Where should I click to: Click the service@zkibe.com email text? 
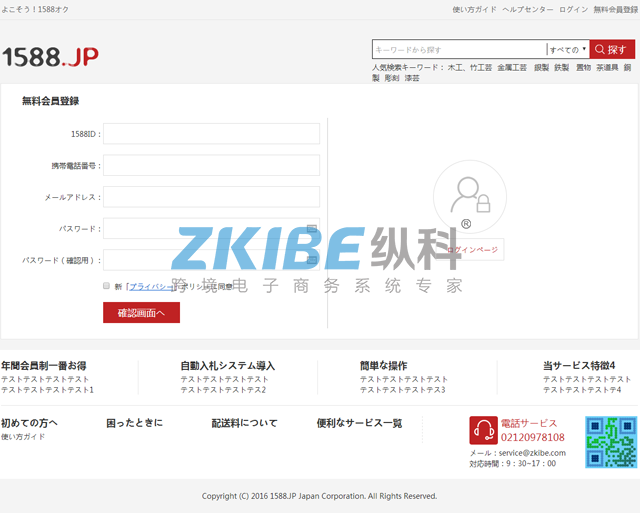coord(532,453)
